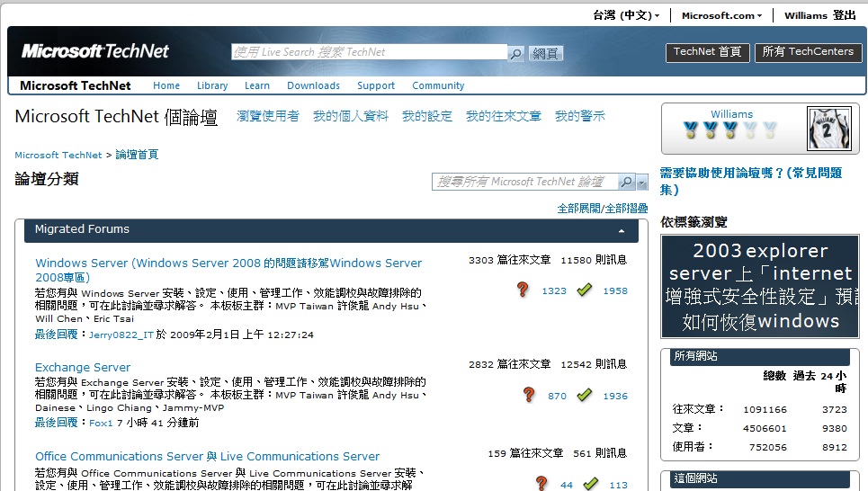Image resolution: width=868 pixels, height=491 pixels.
Task: Click the 4506601 total posts value
Action: (765, 428)
